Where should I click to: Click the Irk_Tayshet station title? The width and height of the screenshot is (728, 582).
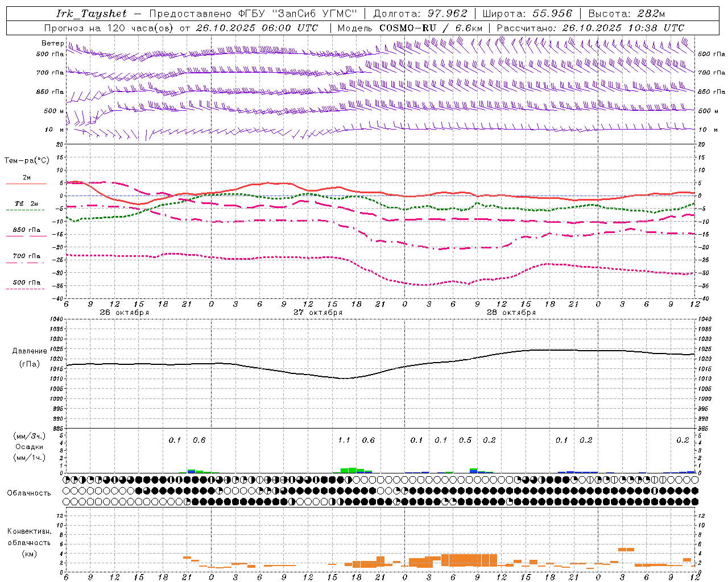(x=92, y=14)
